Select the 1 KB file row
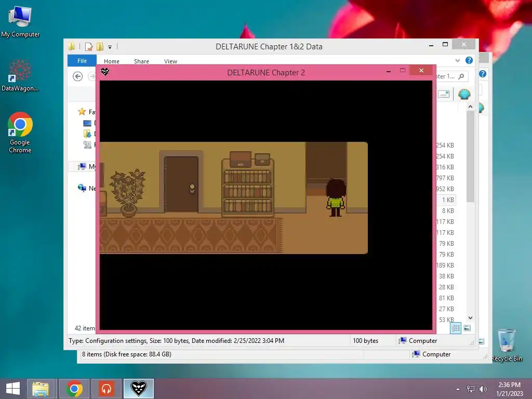This screenshot has height=399, width=532. tap(446, 200)
